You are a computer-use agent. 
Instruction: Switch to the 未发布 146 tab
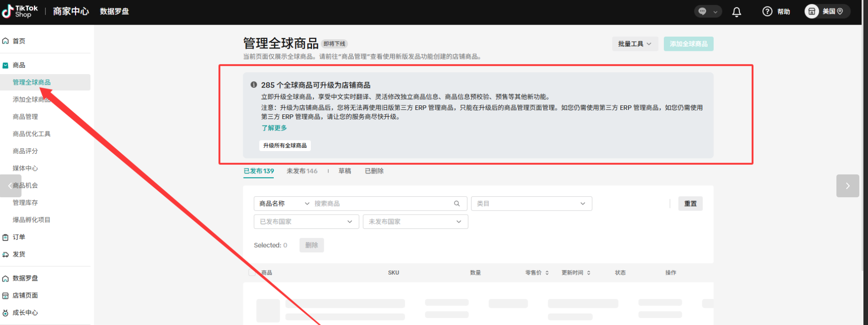302,171
